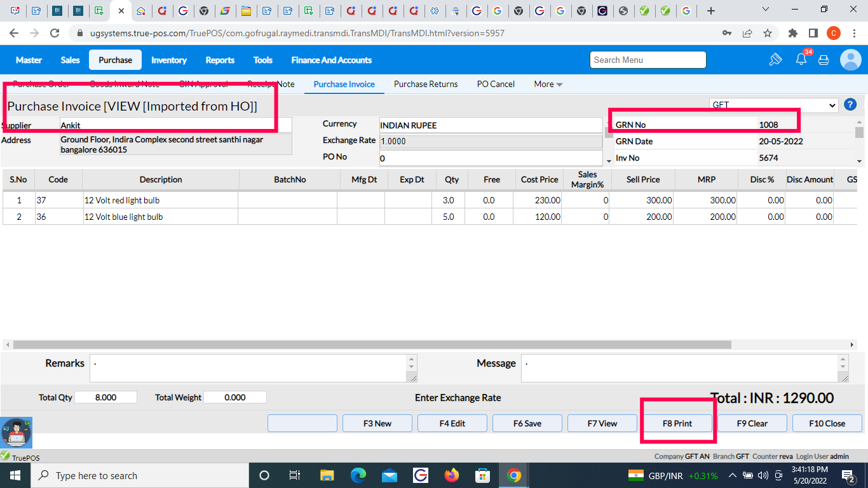This screenshot has width=868, height=488.
Task: Expand the More menu dropdown
Action: [548, 84]
